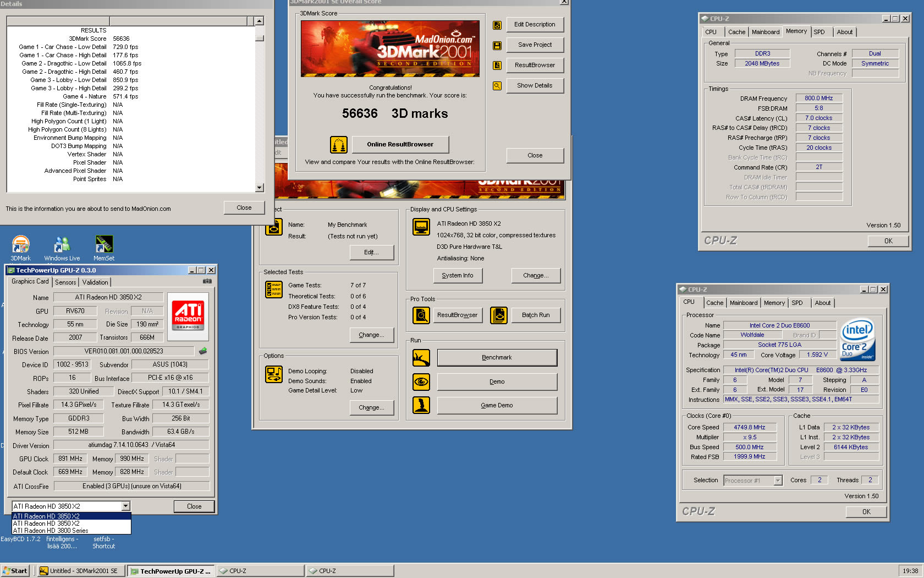Click the Intel Core 2 Duo logo
The width and height of the screenshot is (924, 578).
tap(857, 340)
